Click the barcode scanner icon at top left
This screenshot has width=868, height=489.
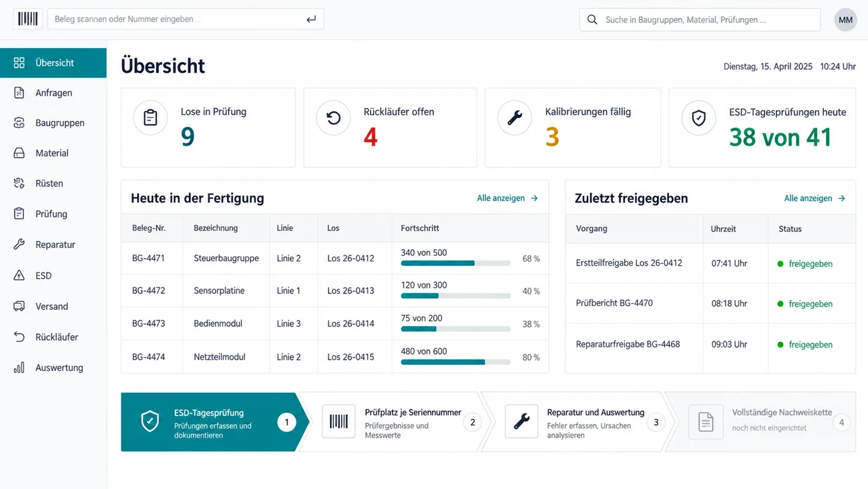[x=28, y=19]
